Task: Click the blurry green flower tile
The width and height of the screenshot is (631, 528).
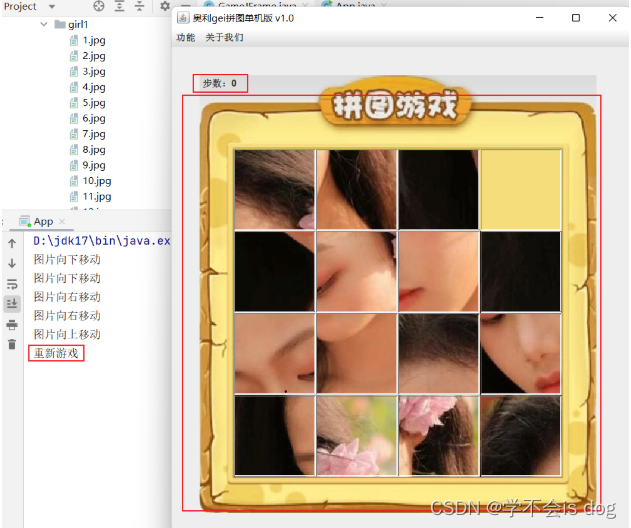Action: tap(357, 435)
